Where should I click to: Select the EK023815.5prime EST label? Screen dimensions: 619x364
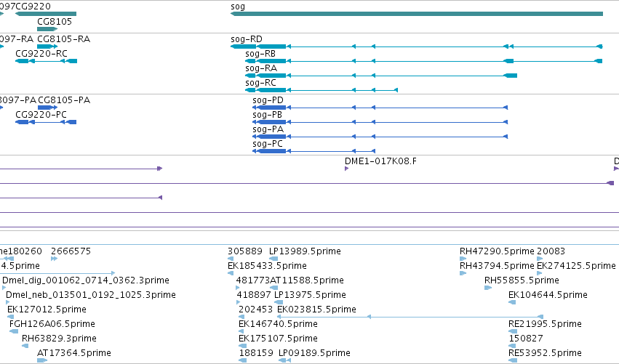point(316,310)
